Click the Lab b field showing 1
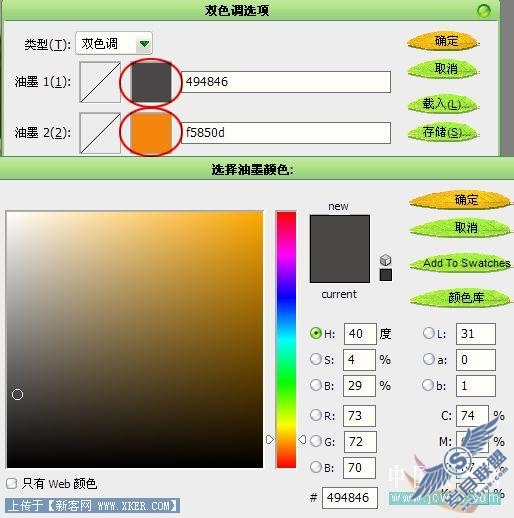 point(476,386)
